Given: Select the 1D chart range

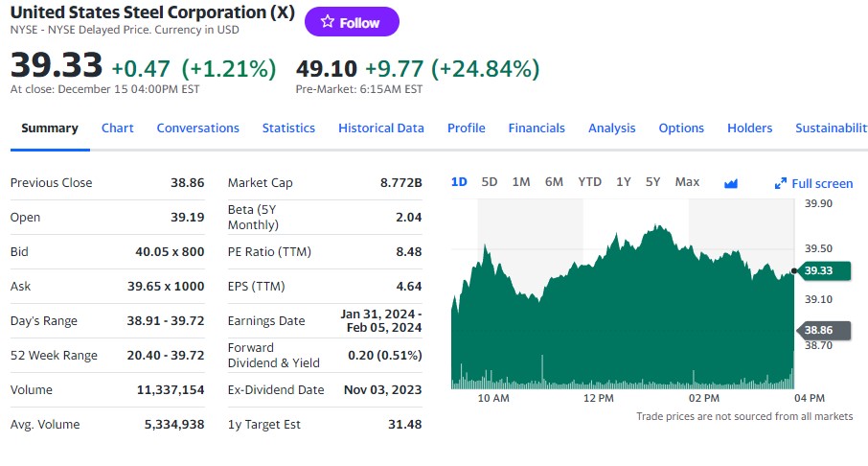Looking at the screenshot, I should coord(459,182).
